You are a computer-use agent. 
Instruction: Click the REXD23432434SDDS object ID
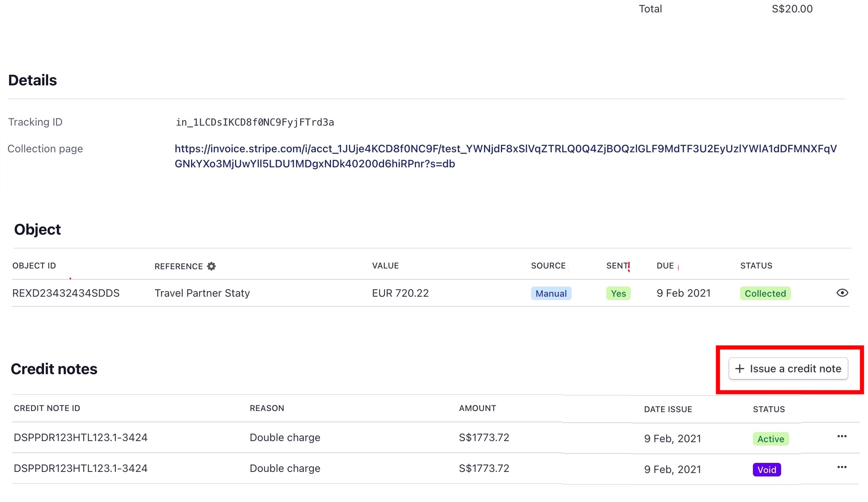[x=66, y=293]
